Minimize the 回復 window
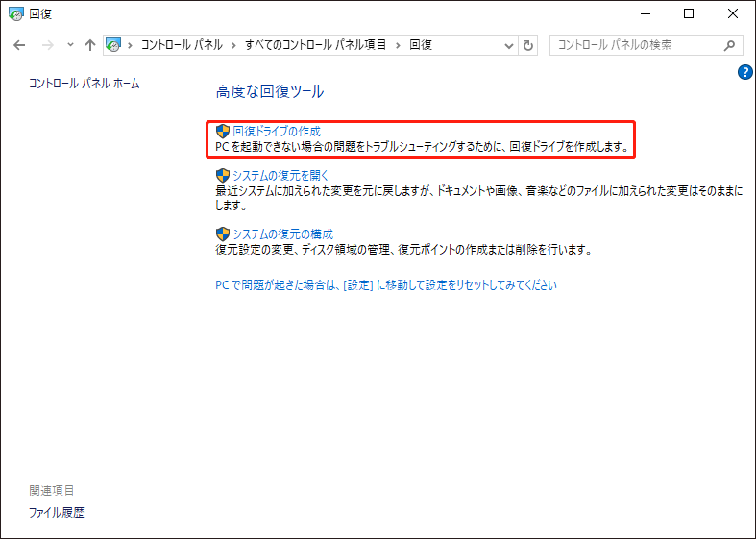The height and width of the screenshot is (539, 756). [646, 14]
